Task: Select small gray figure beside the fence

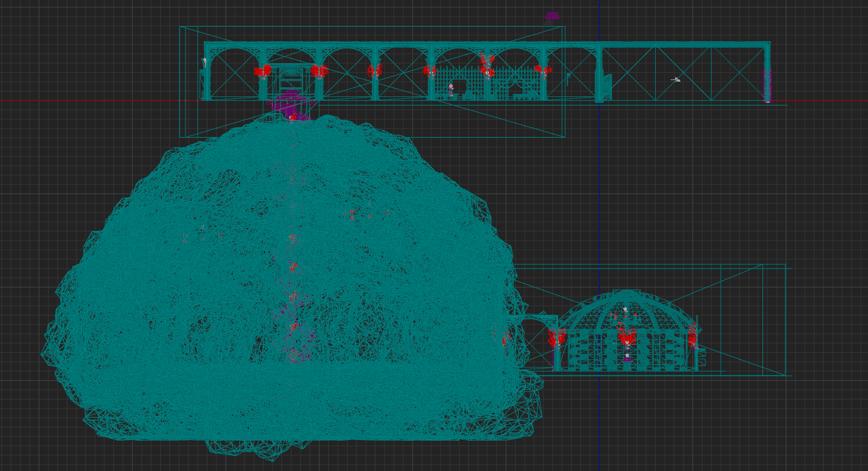Action: [451, 90]
